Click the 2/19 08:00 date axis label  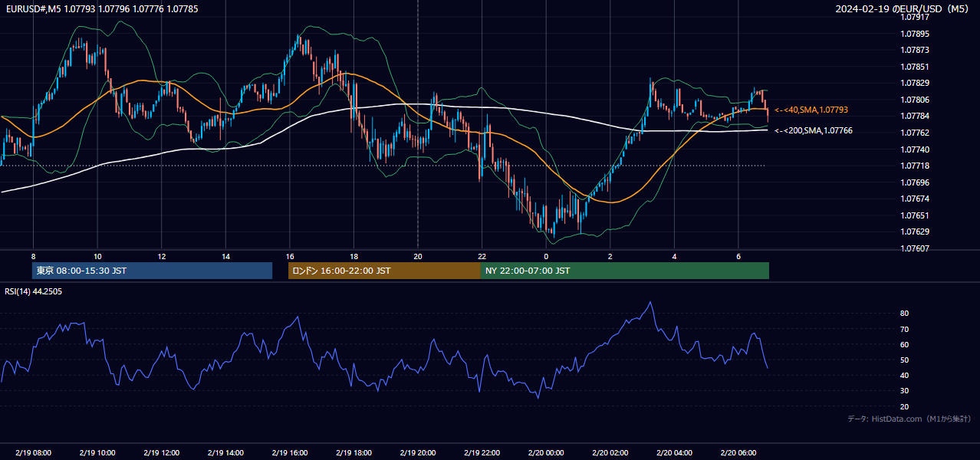coord(33,452)
